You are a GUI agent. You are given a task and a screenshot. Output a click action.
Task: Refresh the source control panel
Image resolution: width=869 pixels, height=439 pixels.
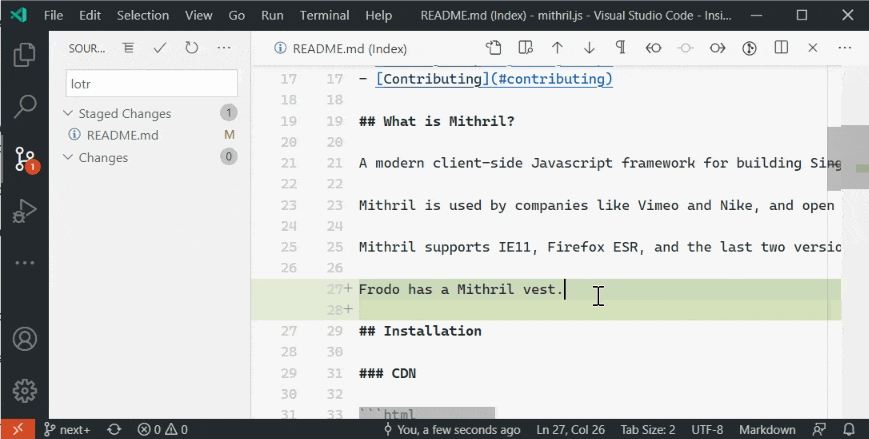tap(191, 48)
